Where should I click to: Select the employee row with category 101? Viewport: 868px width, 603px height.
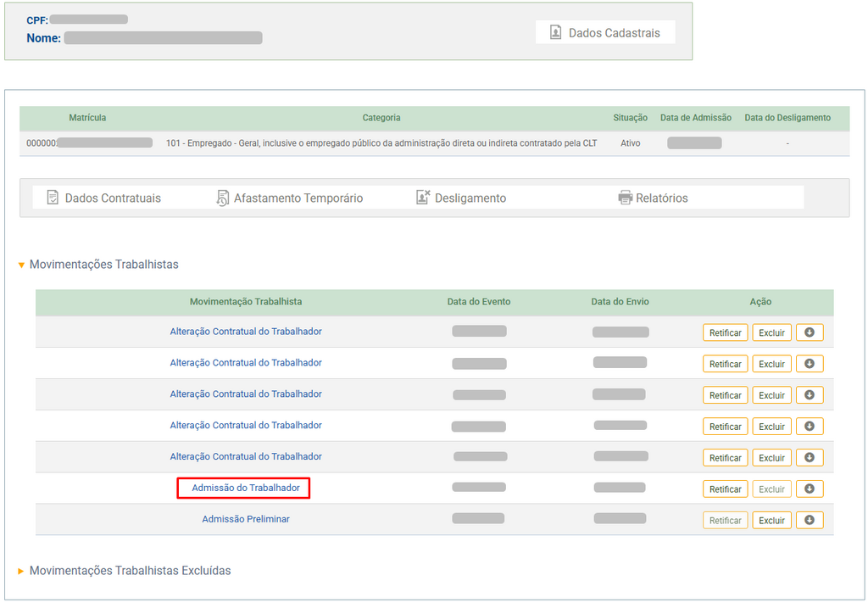381,143
